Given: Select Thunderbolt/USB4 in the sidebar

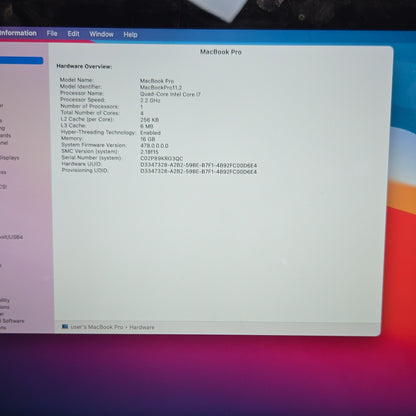Looking at the screenshot, I should coord(11,237).
